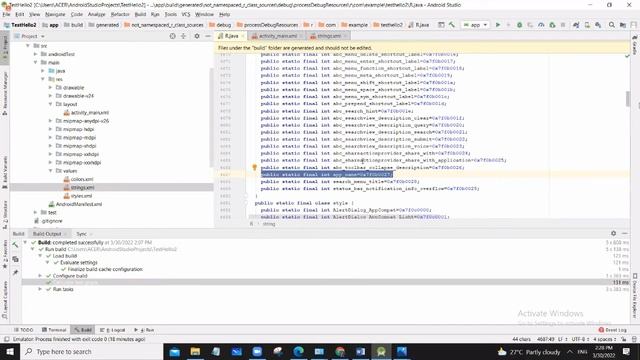
Task: Open Edge browser from taskbar
Action: [298, 351]
